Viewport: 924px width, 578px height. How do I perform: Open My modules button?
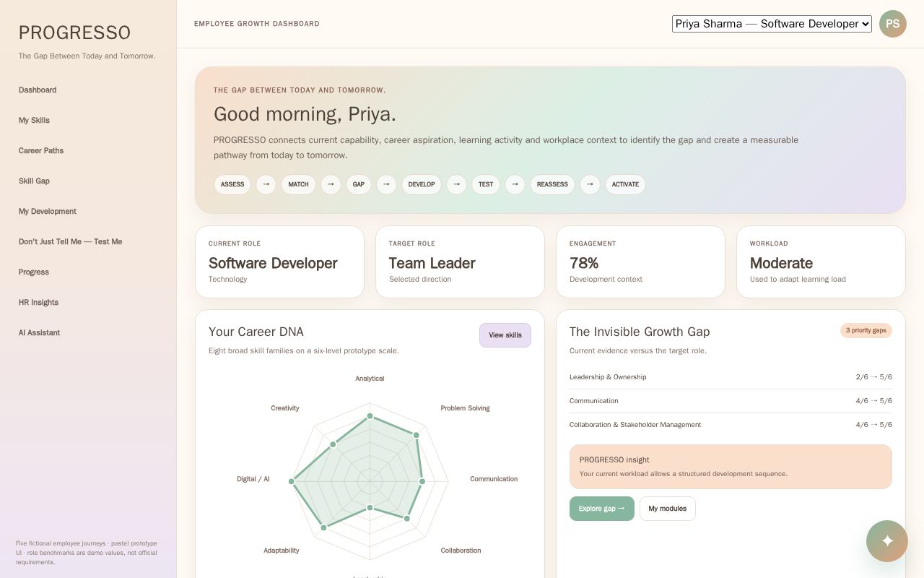pos(668,509)
